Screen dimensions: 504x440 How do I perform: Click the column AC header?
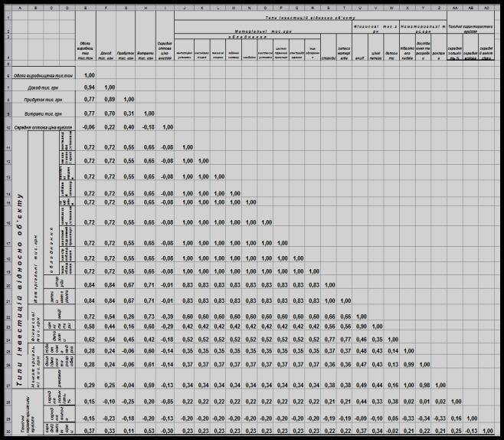pyautogui.click(x=486, y=8)
